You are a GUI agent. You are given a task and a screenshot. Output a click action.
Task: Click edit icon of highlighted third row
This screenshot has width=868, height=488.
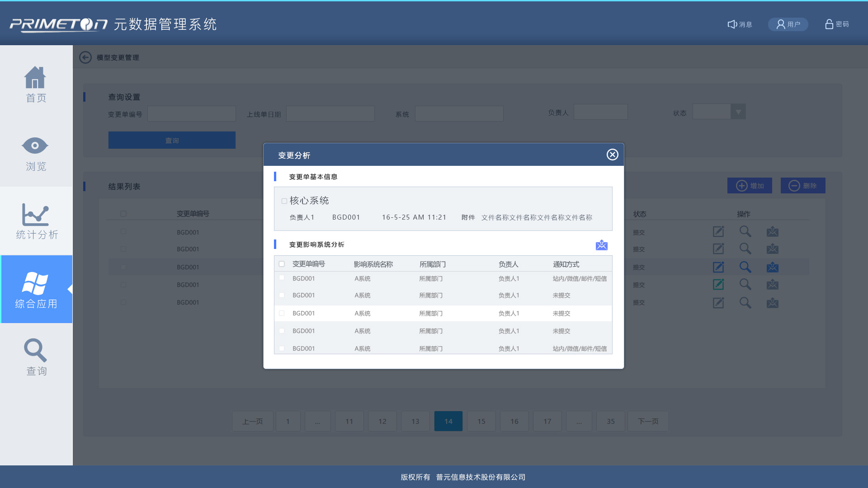pyautogui.click(x=718, y=267)
